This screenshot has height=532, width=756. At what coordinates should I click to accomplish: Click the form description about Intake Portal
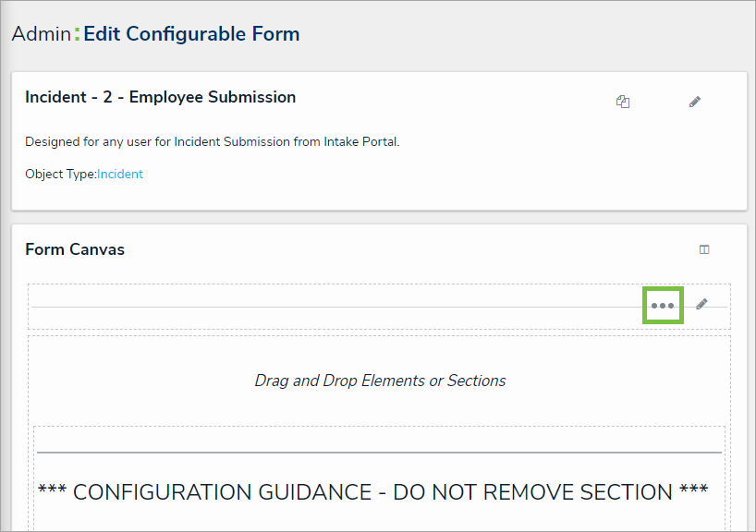tap(212, 142)
